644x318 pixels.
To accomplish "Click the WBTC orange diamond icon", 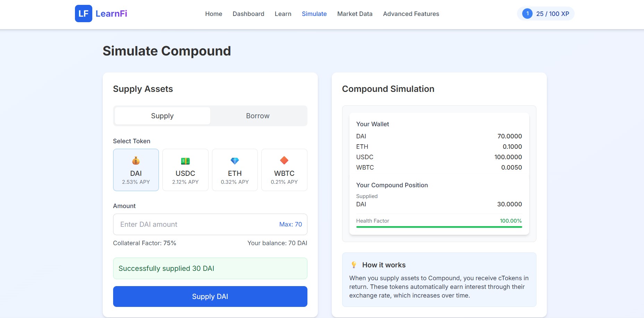I will (x=284, y=161).
